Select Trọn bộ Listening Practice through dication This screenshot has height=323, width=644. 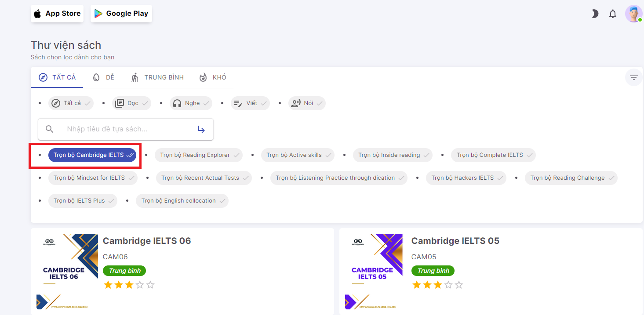pyautogui.click(x=339, y=178)
